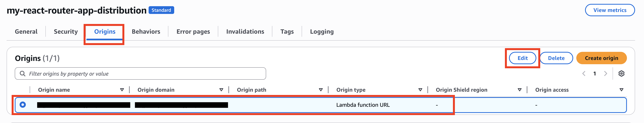
Task: Go to next page of origins
Action: click(x=605, y=74)
